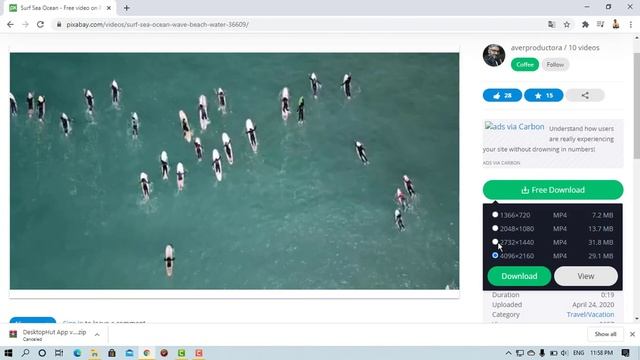Close the downloads bar
This screenshot has width=640, height=360.
(632, 334)
